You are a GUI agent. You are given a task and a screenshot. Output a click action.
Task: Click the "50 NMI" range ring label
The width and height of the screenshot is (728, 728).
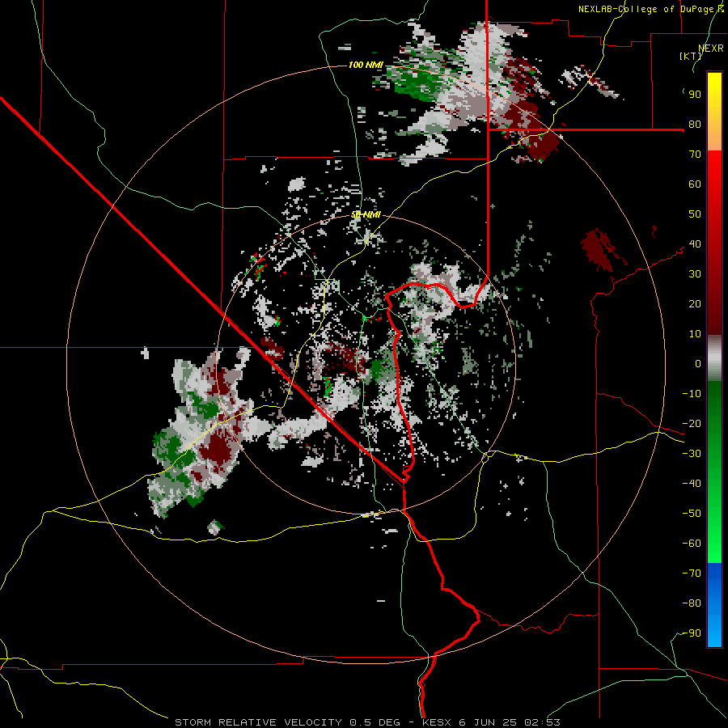pyautogui.click(x=366, y=214)
